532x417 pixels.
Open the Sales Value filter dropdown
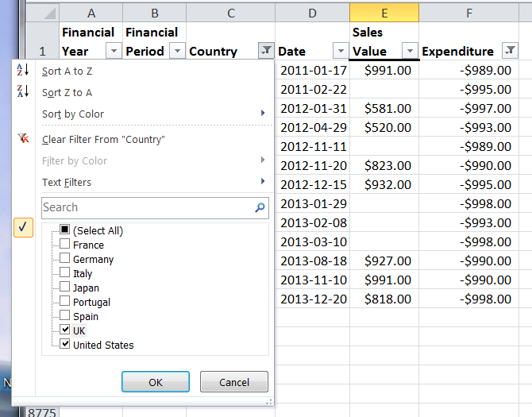tap(409, 51)
